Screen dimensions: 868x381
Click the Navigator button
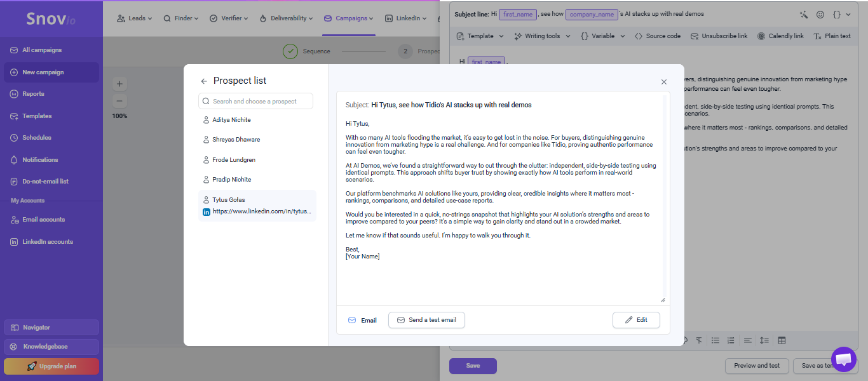(x=51, y=328)
